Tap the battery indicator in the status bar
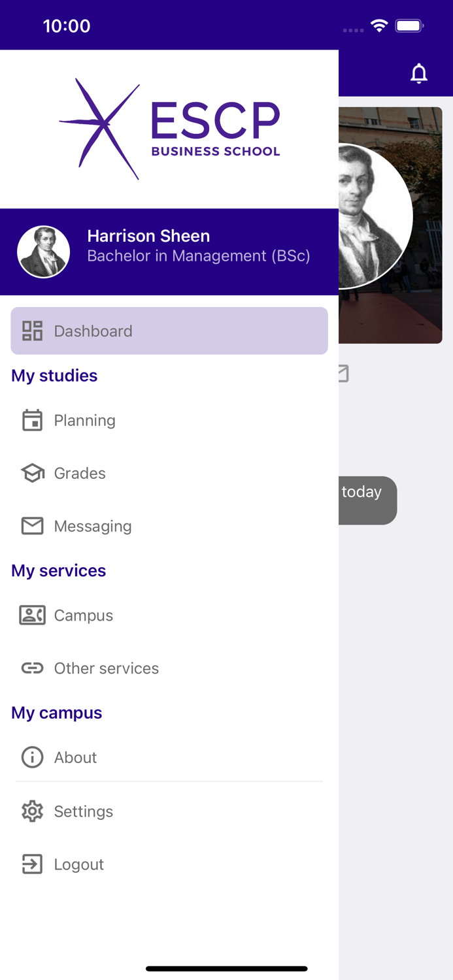 pos(410,25)
